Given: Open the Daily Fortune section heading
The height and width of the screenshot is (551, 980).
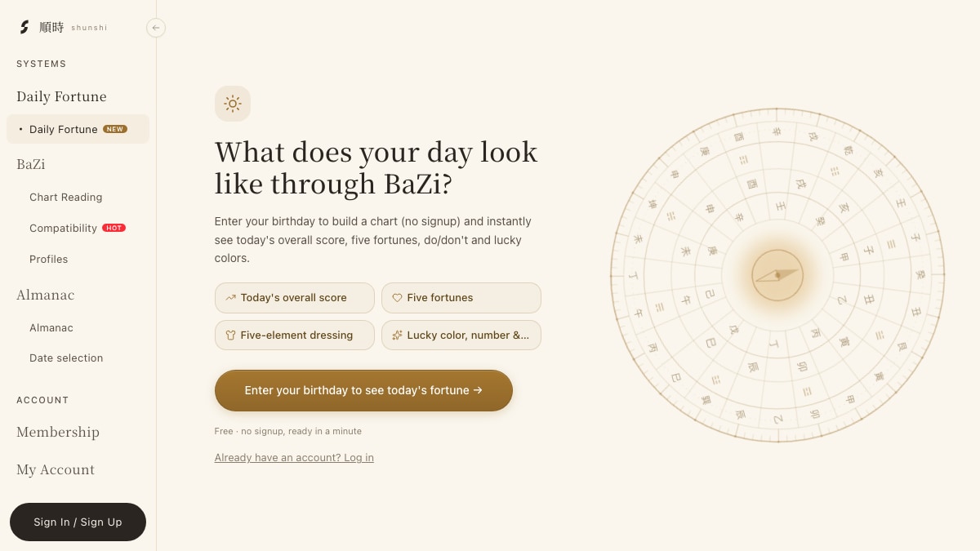Looking at the screenshot, I should click(x=61, y=96).
